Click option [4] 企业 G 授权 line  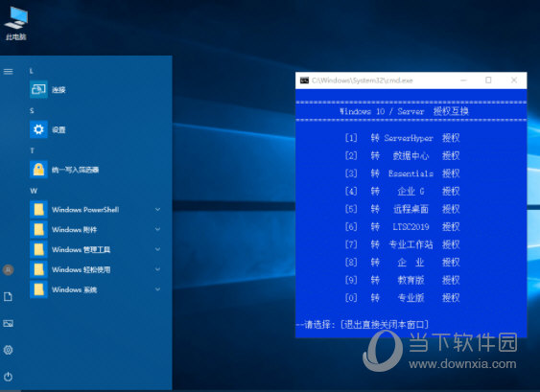[x=402, y=192]
